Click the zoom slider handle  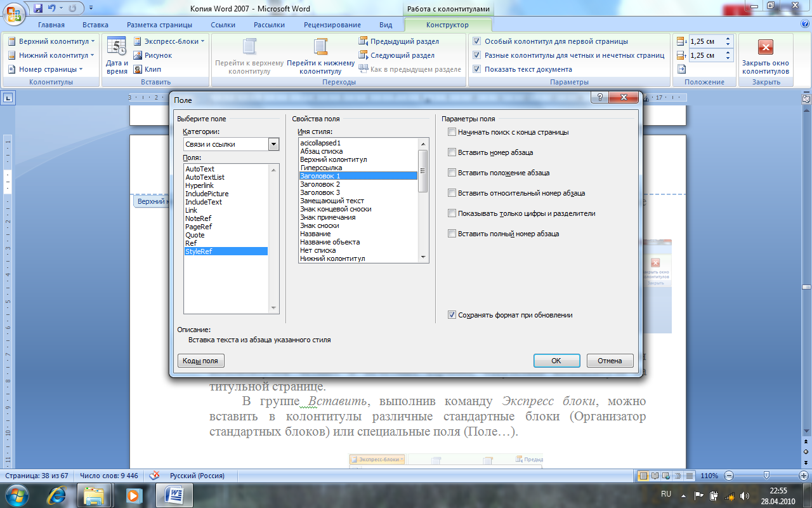point(766,476)
